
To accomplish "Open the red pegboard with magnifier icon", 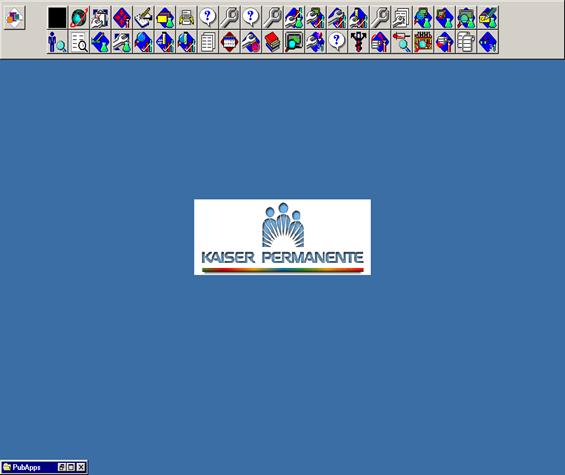I will pyautogui.click(x=423, y=42).
